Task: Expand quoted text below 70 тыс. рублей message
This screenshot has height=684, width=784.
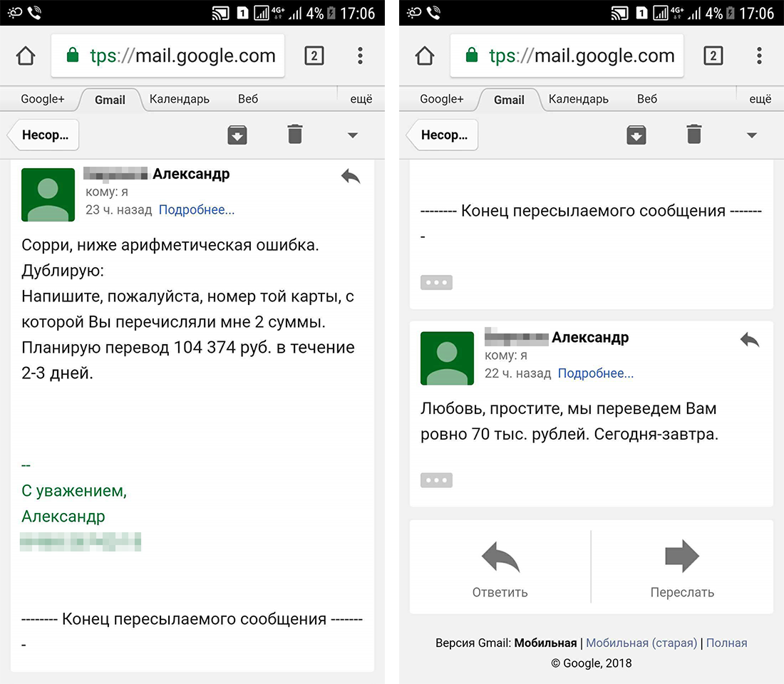Action: (436, 480)
